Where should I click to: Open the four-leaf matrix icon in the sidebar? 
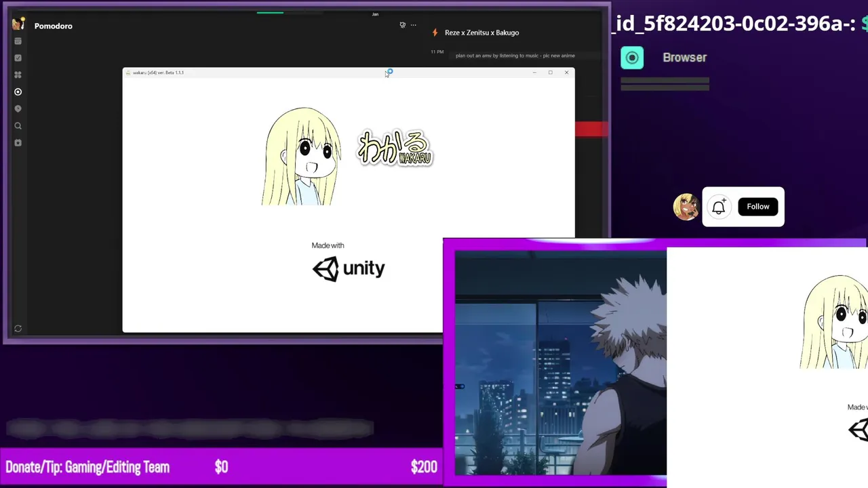18,75
